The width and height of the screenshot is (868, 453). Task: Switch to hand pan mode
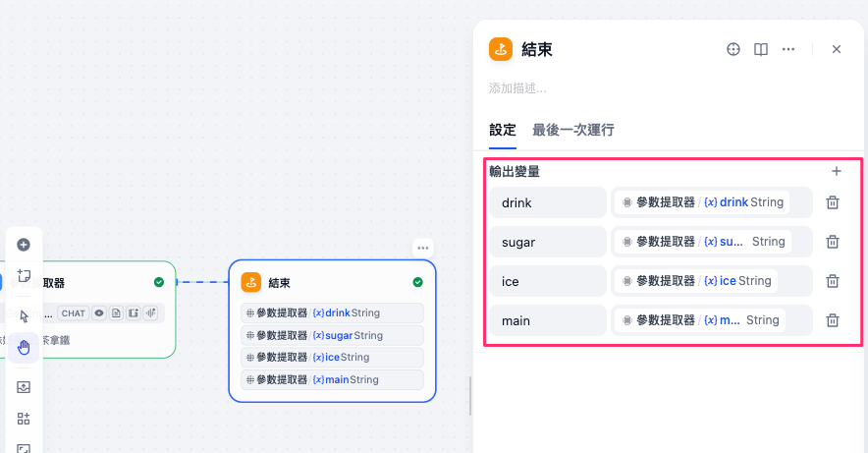click(x=24, y=347)
